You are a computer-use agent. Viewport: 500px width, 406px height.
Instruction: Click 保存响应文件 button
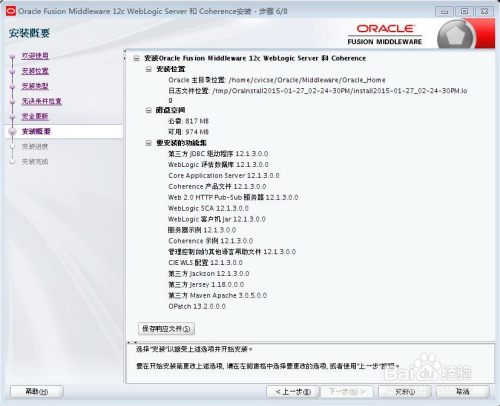coord(166,329)
